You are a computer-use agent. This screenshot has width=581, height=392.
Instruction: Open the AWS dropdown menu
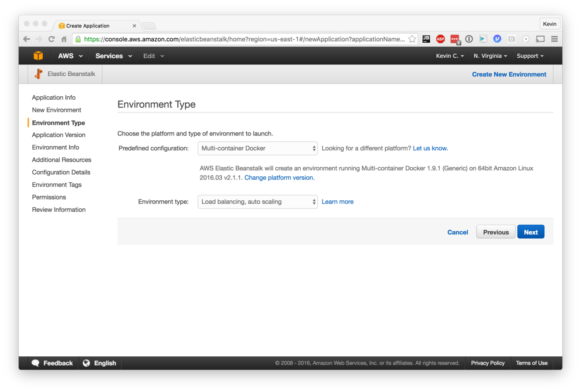[x=70, y=56]
